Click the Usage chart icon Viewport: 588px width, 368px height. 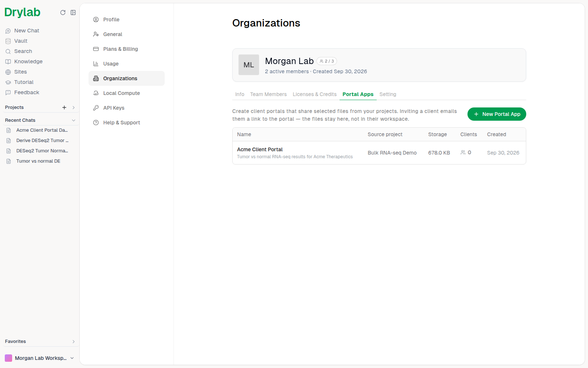pyautogui.click(x=96, y=64)
